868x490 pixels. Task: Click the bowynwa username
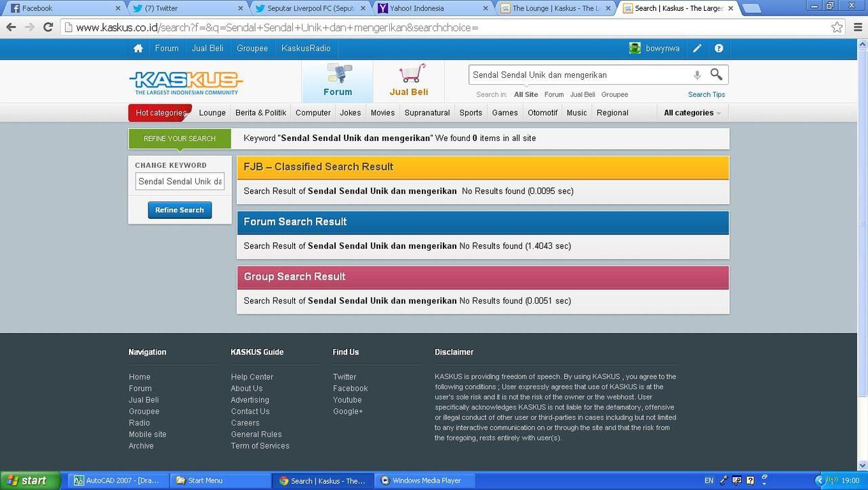[x=663, y=49]
